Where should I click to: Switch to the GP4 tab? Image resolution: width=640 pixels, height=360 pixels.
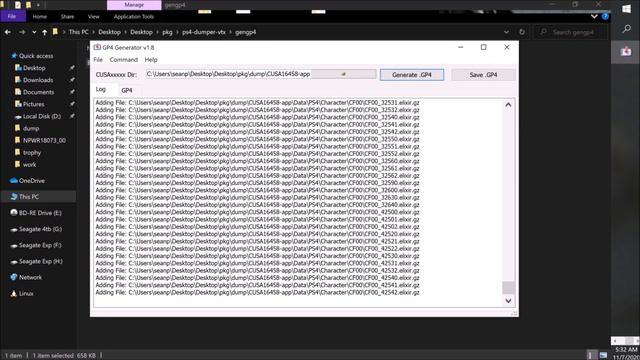127,90
